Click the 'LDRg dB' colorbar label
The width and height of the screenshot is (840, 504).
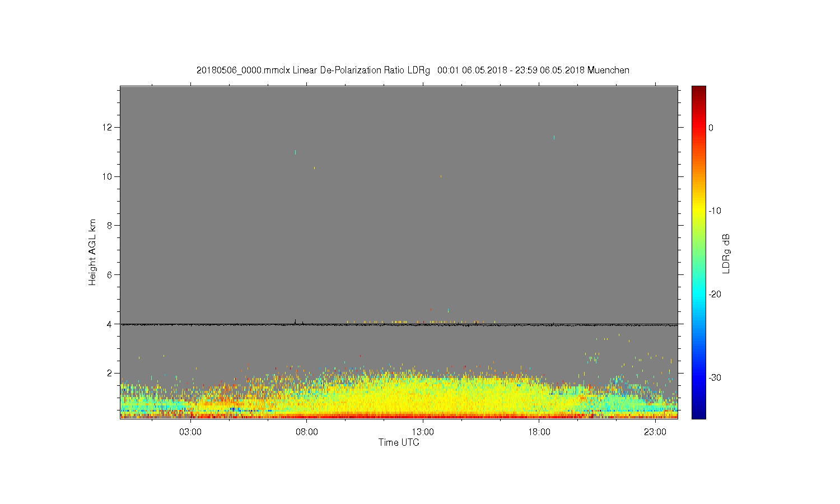(x=726, y=253)
